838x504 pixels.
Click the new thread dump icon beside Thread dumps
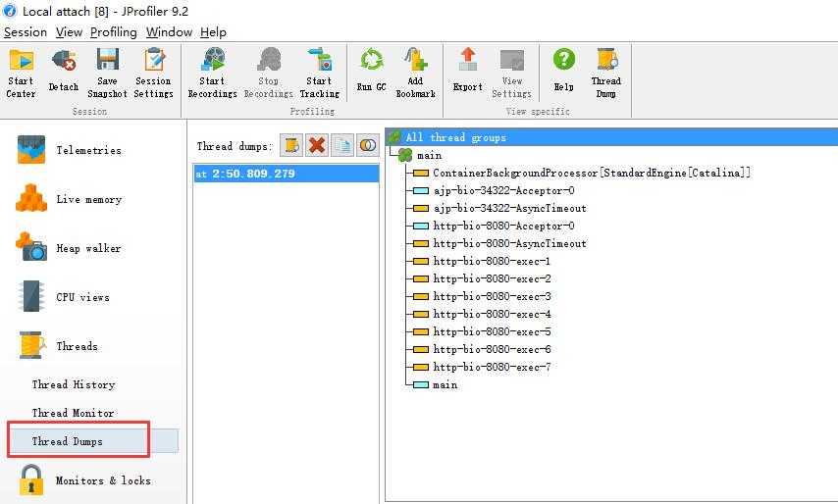point(291,145)
